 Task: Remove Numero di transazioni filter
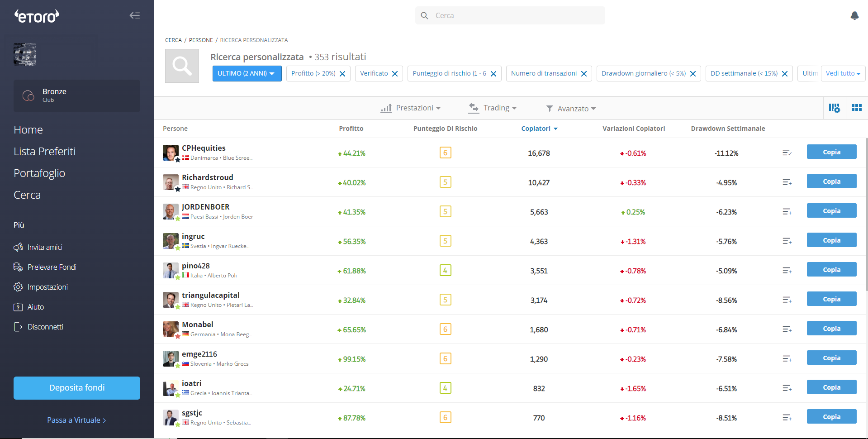(584, 74)
